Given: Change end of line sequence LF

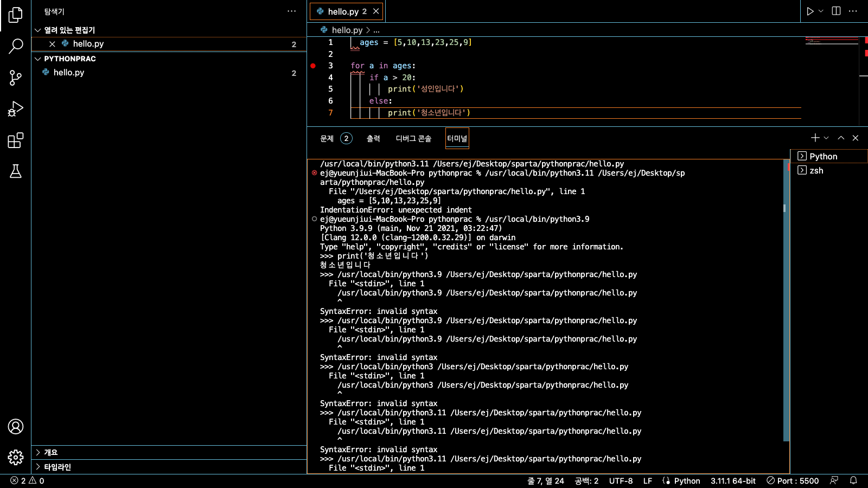Looking at the screenshot, I should (648, 480).
